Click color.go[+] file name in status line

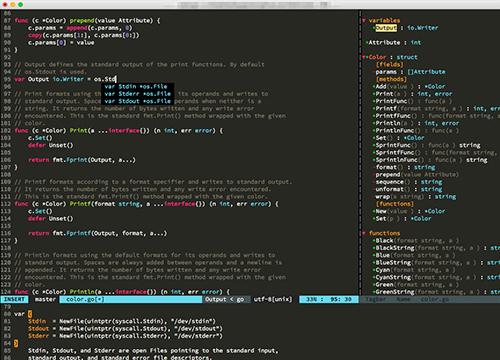85,299
